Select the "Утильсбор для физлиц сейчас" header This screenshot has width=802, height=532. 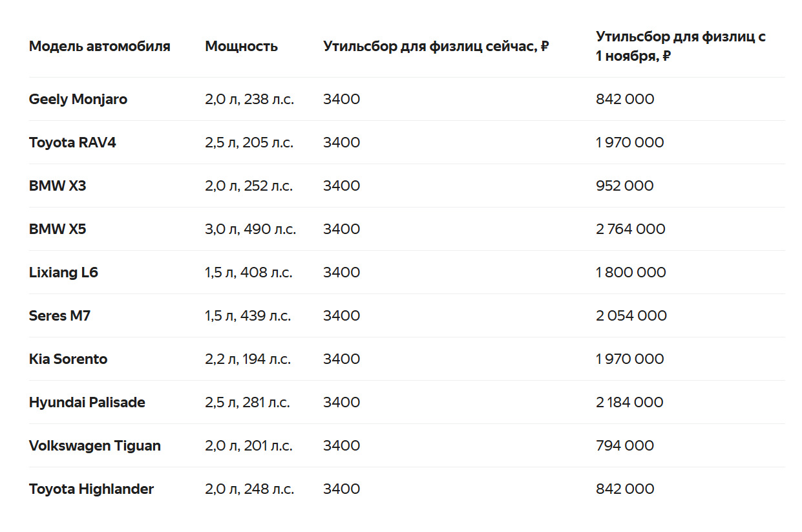436,47
